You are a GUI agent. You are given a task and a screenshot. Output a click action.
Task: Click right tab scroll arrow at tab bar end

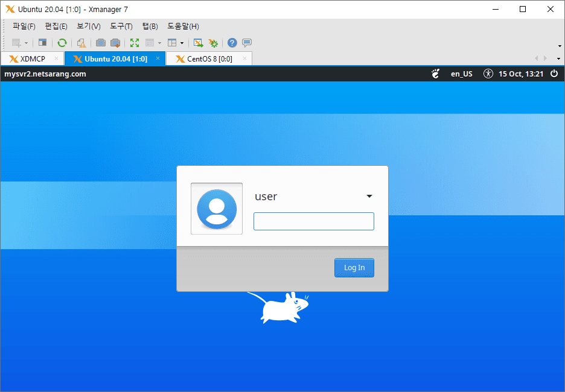545,58
